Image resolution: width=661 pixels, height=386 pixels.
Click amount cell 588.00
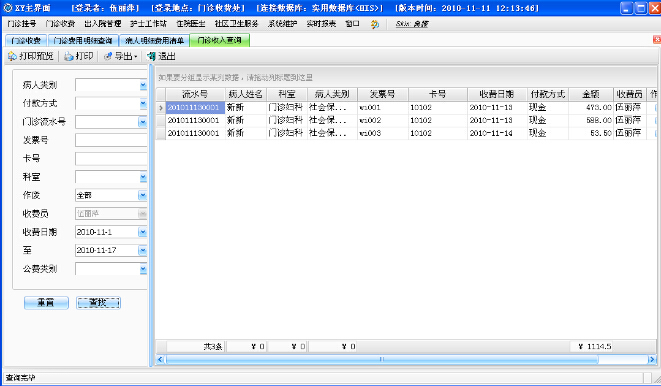pyautogui.click(x=591, y=121)
